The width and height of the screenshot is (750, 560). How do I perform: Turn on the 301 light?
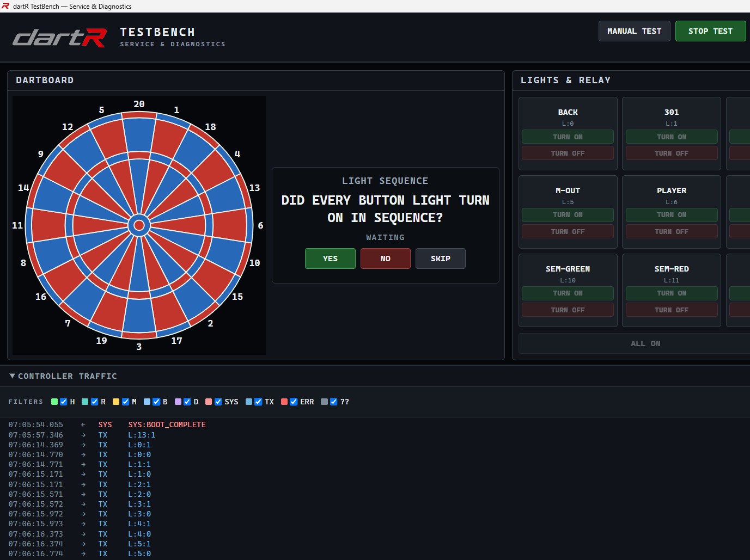672,137
